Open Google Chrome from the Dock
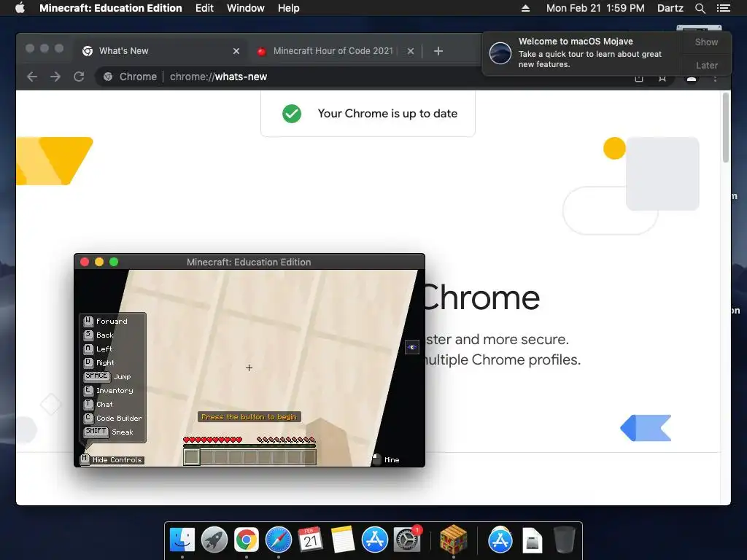 [x=247, y=540]
